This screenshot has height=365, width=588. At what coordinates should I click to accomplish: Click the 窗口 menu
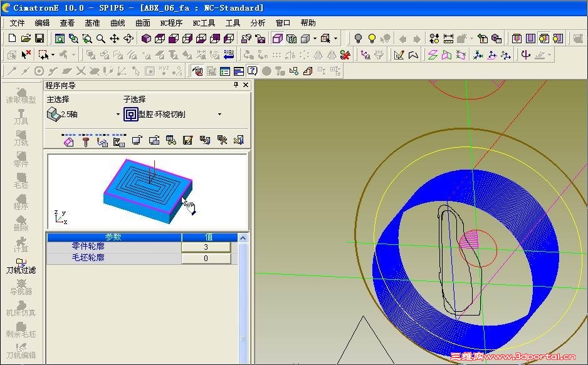coord(283,23)
